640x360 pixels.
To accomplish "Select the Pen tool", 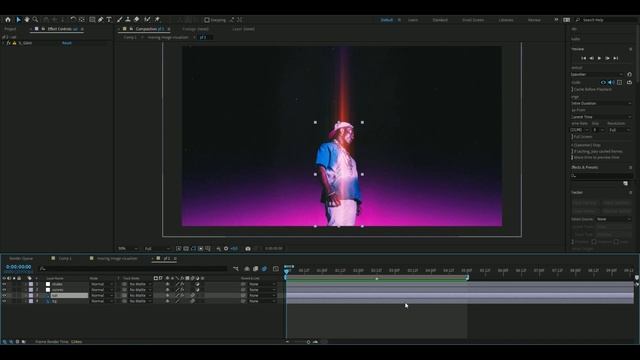I will tap(100, 20).
